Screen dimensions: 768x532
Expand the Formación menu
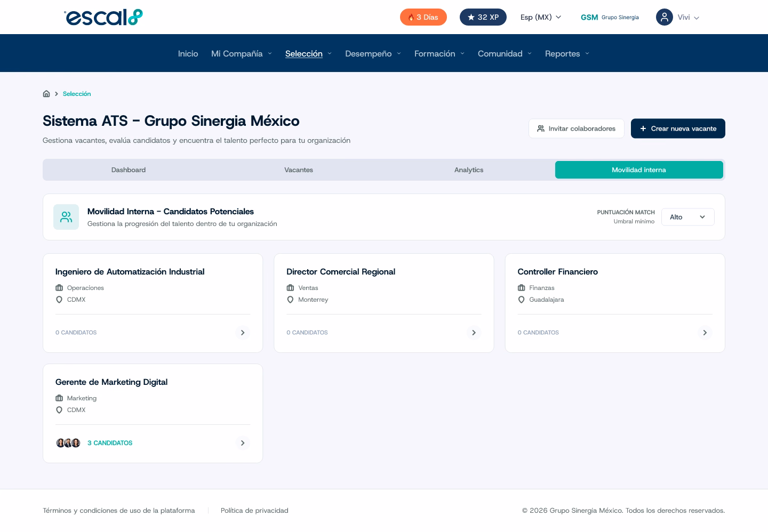(x=439, y=53)
